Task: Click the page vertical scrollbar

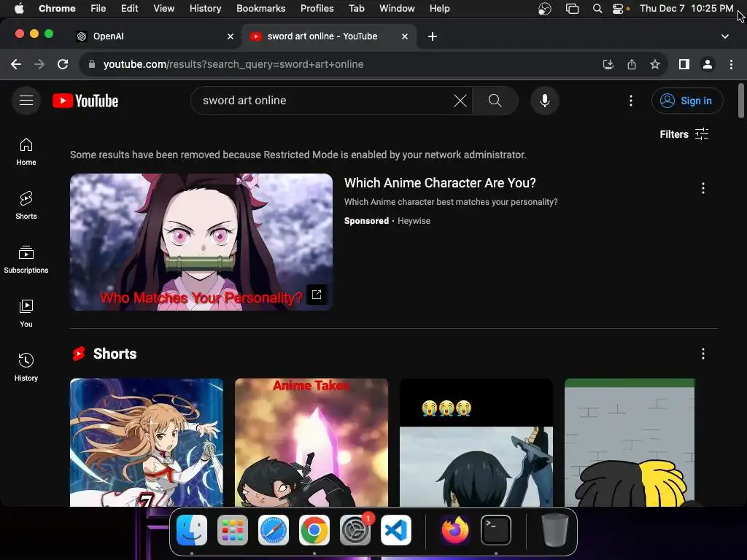Action: click(741, 101)
